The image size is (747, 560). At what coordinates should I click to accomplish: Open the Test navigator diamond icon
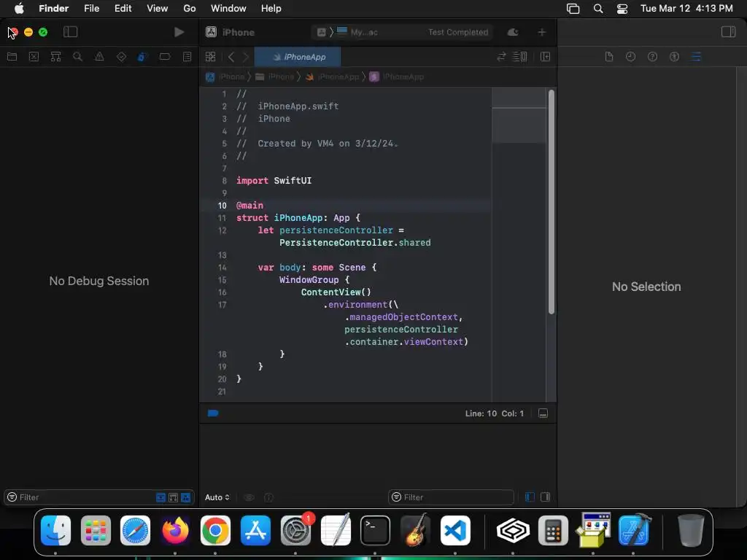coord(121,57)
